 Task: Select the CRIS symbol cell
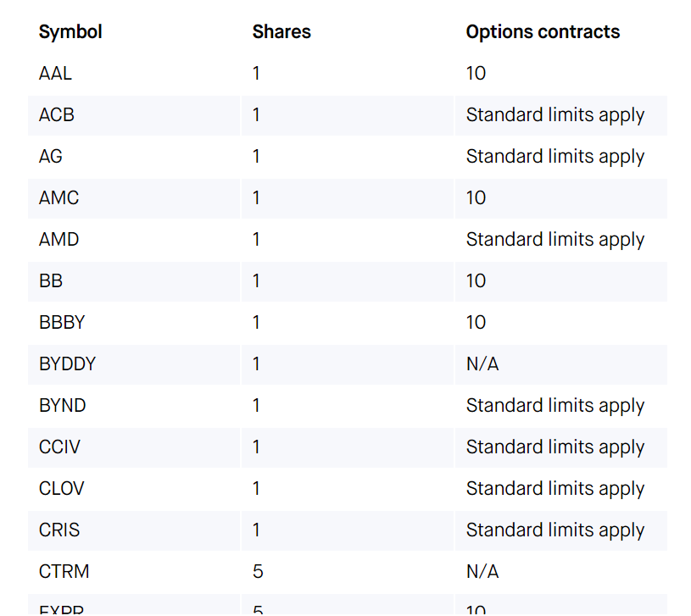pos(134,531)
